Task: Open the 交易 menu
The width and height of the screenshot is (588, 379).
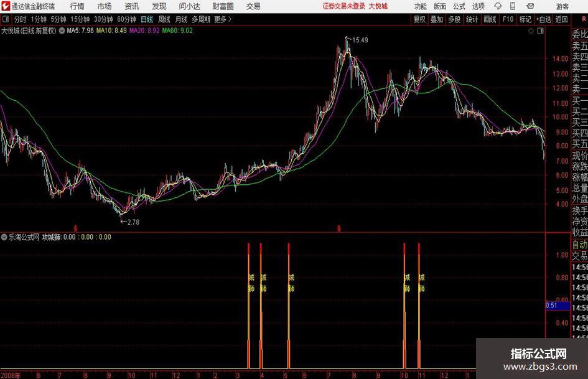Action: (253, 6)
